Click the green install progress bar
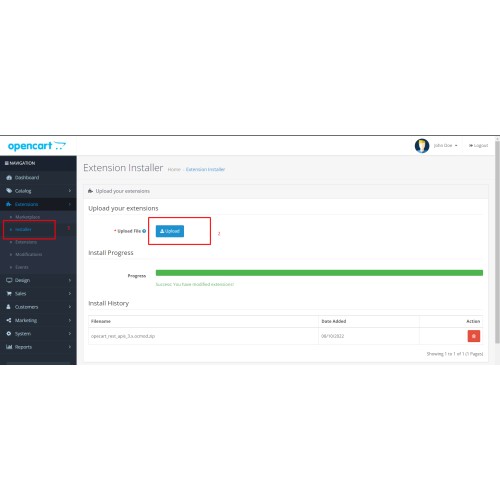Screen dimensions: 500x500 [319, 273]
